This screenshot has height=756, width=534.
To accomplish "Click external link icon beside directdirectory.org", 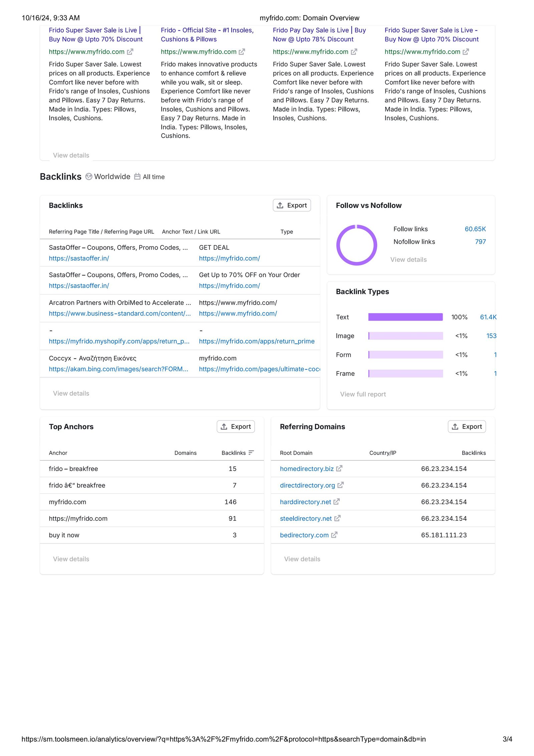I will pos(340,485).
